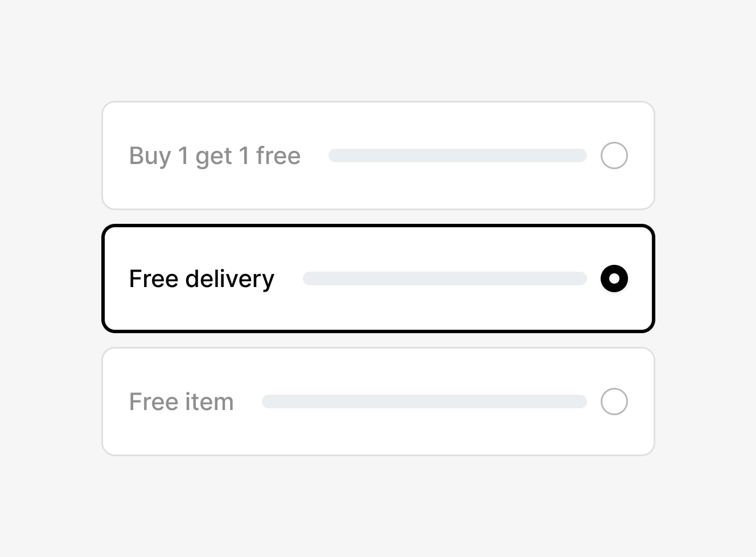
Task: Click the word 'get' in the first option
Action: pos(213,157)
